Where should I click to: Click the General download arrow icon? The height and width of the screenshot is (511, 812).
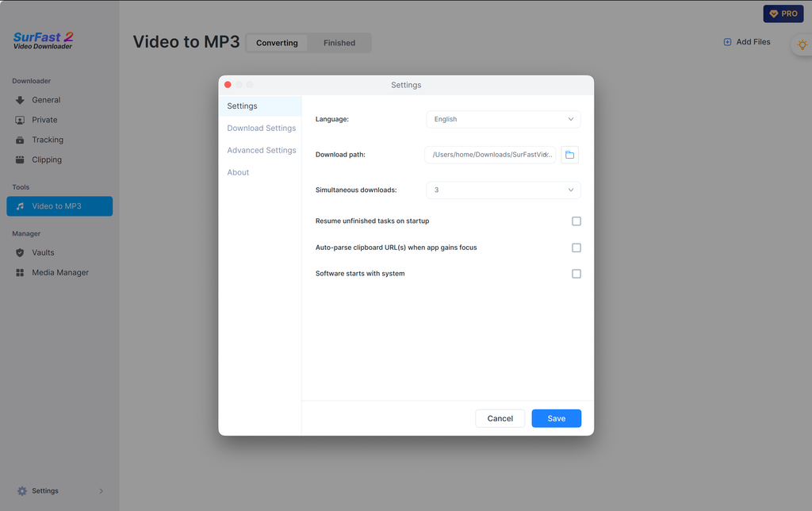pyautogui.click(x=20, y=100)
